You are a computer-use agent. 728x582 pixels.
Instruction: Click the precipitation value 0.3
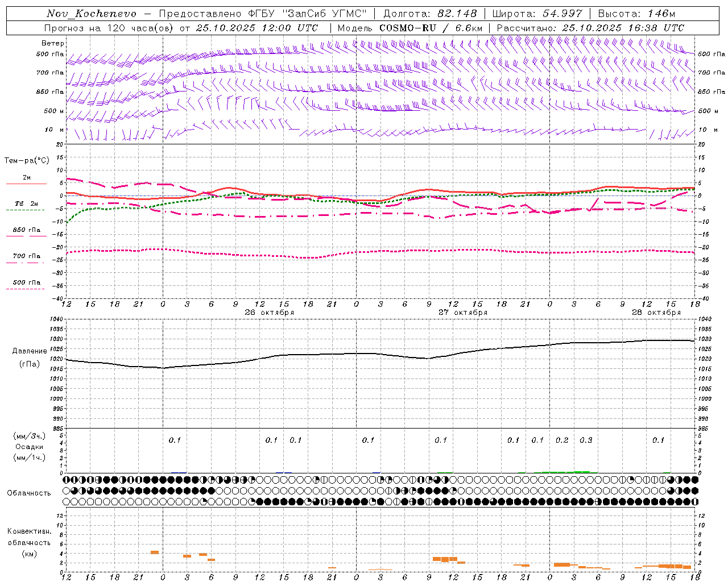pos(586,440)
